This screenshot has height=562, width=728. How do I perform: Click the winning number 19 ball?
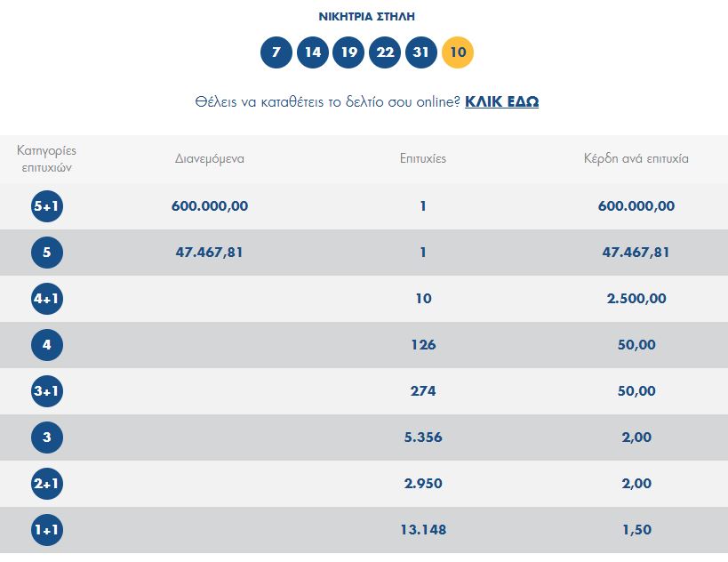(348, 52)
